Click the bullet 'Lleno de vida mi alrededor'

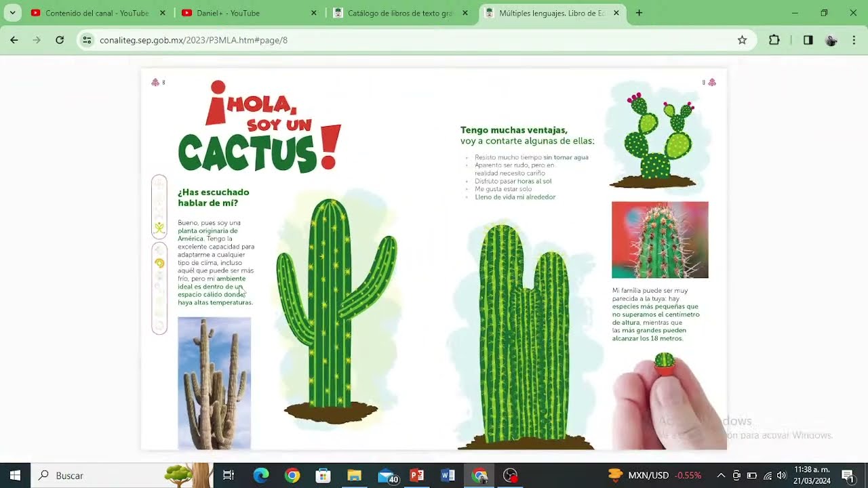pos(515,197)
